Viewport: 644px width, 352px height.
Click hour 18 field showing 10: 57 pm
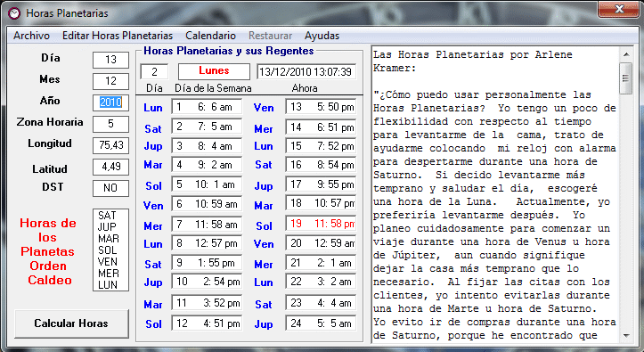coord(322,203)
